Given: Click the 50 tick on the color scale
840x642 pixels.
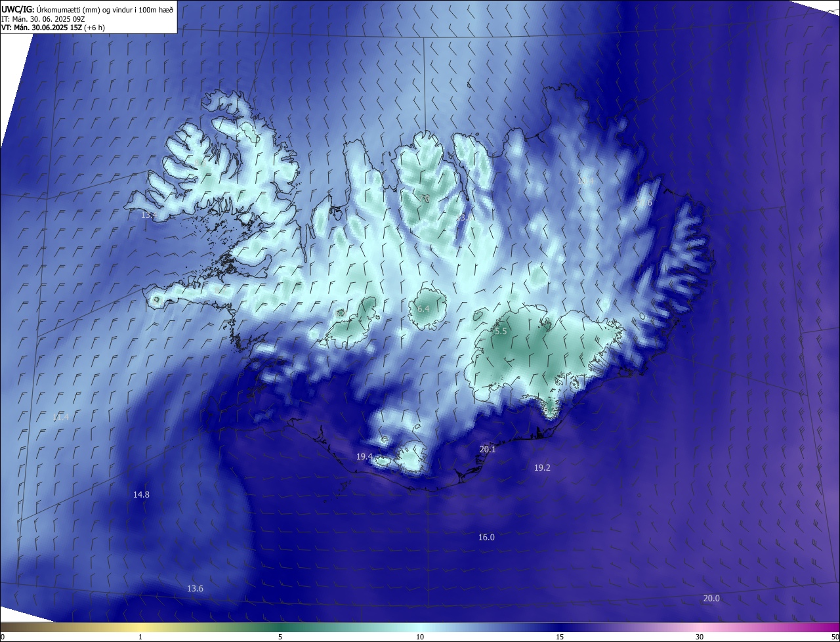Looking at the screenshot, I should click(835, 637).
